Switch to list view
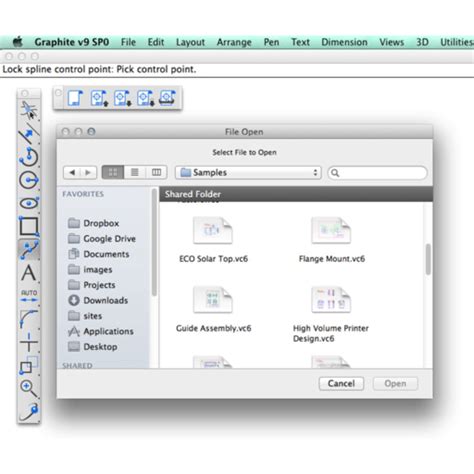474x474 pixels. tap(135, 172)
